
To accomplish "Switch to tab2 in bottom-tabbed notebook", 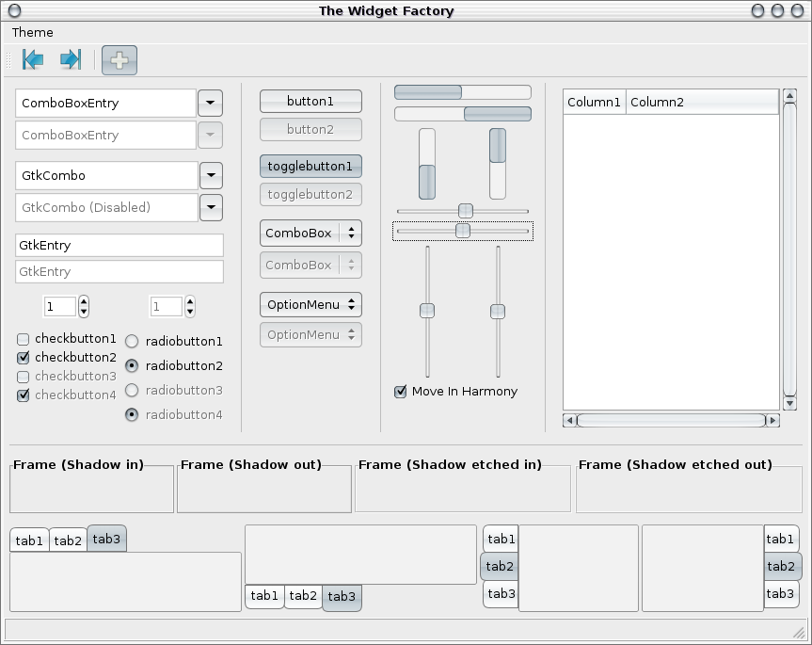I will click(303, 596).
